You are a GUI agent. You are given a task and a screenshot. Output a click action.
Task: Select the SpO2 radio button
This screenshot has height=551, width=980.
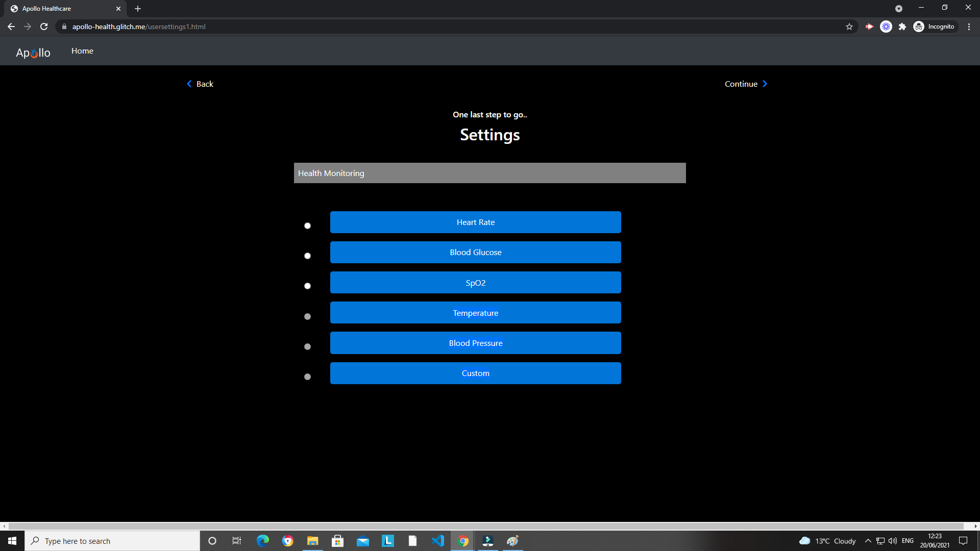(x=307, y=286)
